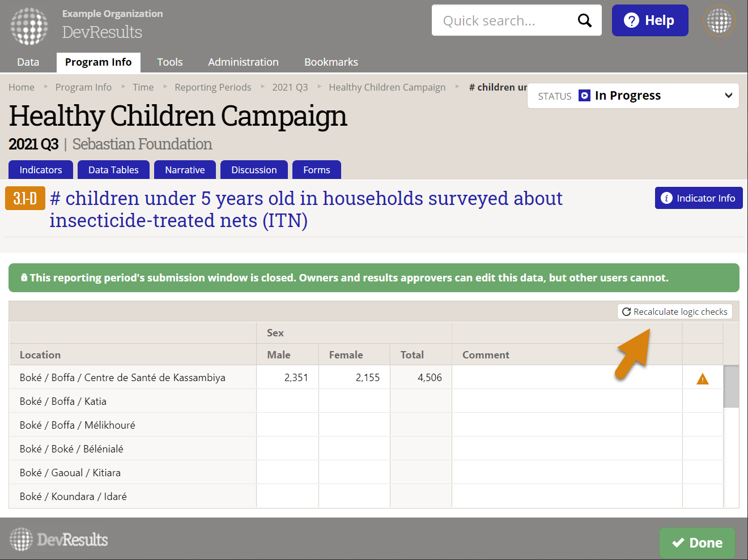Image resolution: width=748 pixels, height=560 pixels.
Task: Click the Example Organization name
Action: (x=112, y=14)
